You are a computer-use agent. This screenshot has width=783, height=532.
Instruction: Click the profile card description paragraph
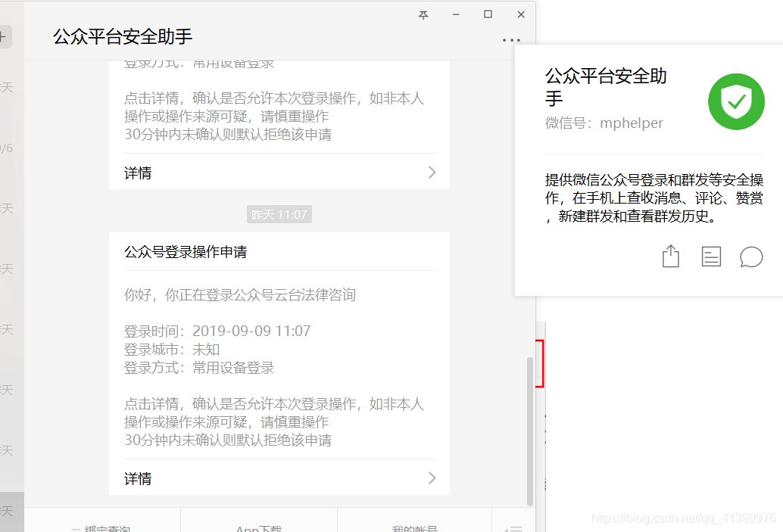[654, 198]
